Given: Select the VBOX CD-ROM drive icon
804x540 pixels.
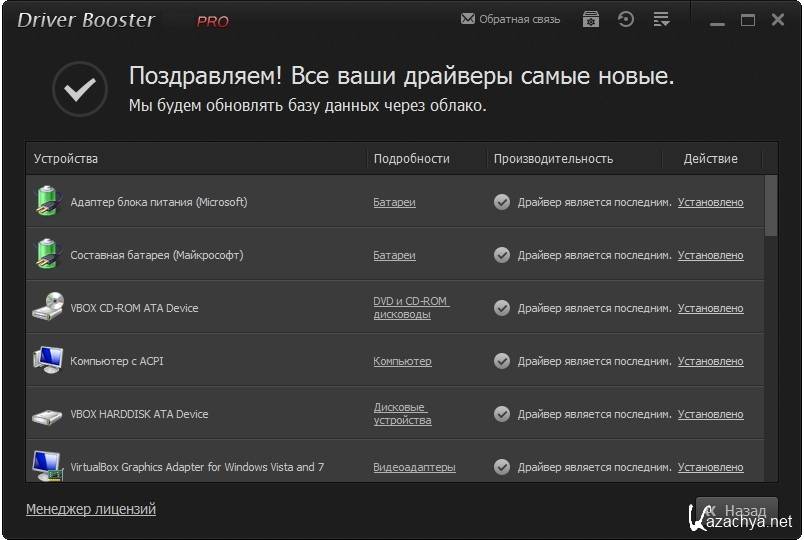Looking at the screenshot, I should 47,307.
